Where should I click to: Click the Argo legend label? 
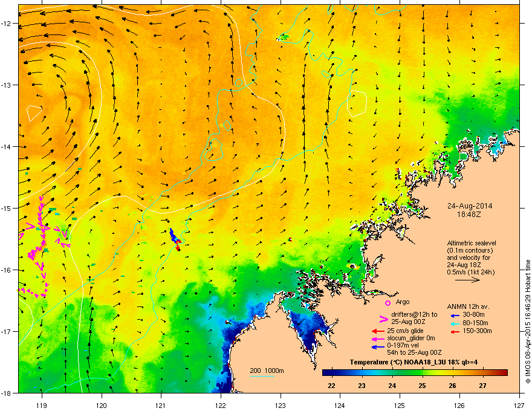tap(403, 302)
